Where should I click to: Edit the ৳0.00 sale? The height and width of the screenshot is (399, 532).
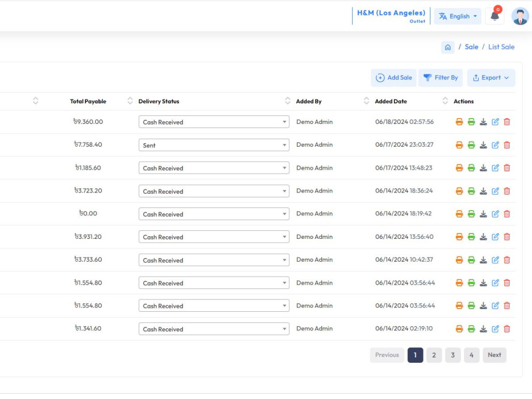point(495,214)
